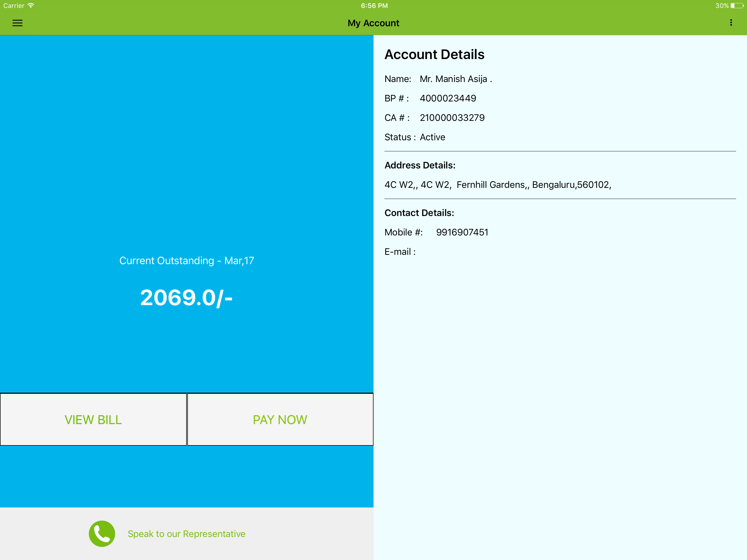
Task: Tap the green phone call icon
Action: click(102, 534)
